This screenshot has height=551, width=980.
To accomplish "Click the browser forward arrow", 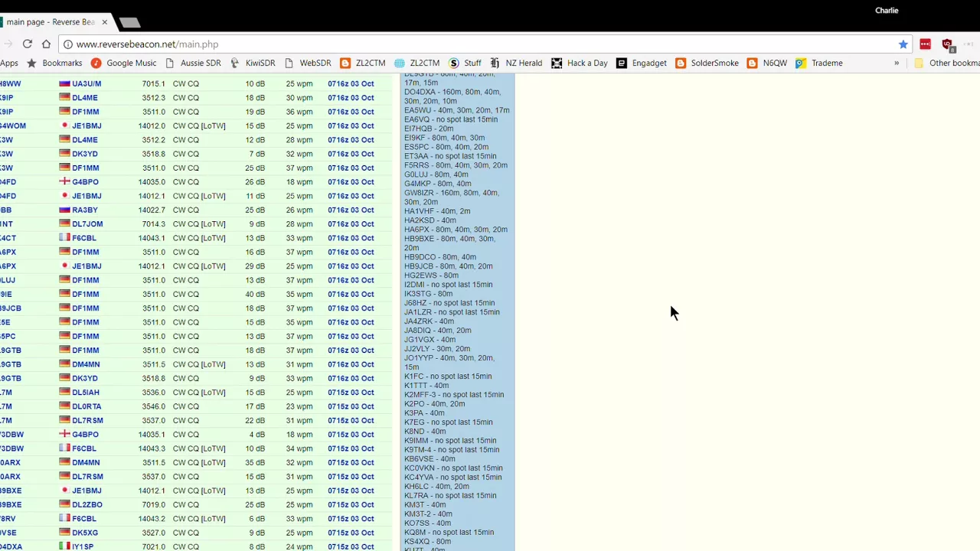I will pos(8,44).
